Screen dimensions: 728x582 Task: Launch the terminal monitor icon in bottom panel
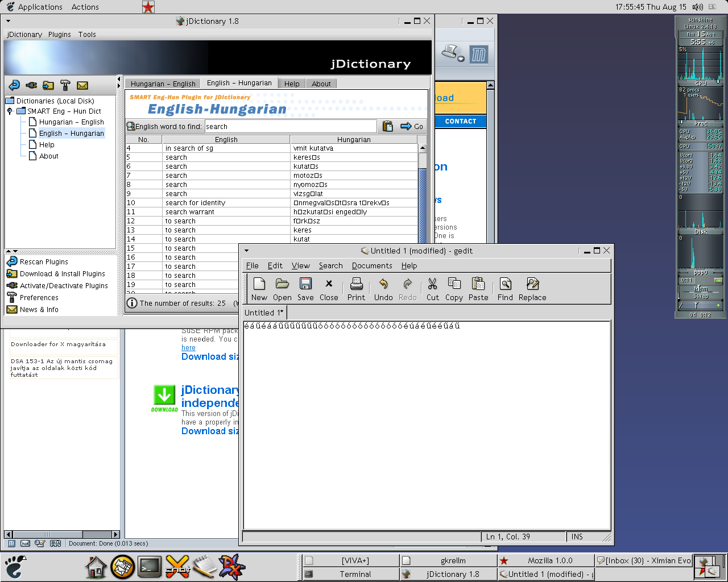coord(150,567)
